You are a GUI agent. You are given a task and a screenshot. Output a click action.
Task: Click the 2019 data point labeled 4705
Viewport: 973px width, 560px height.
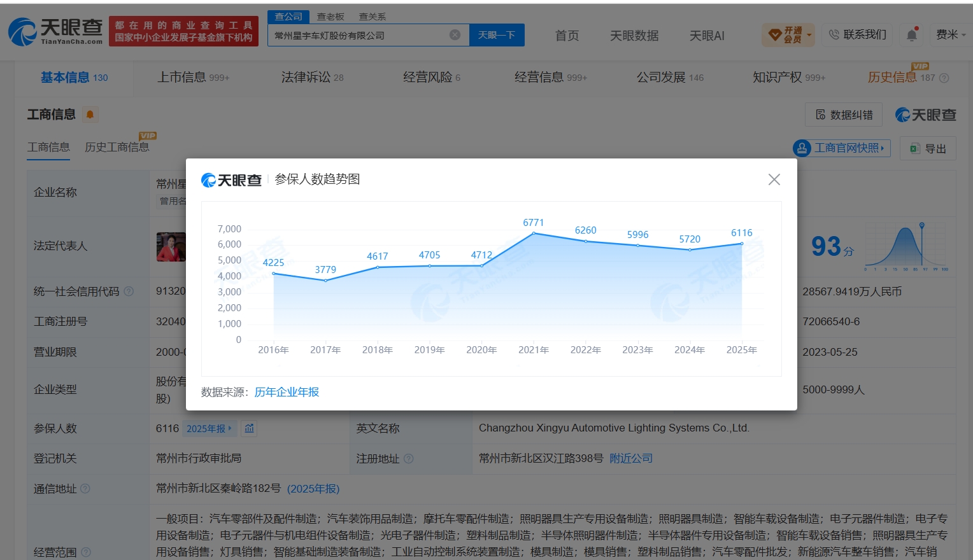430,265
